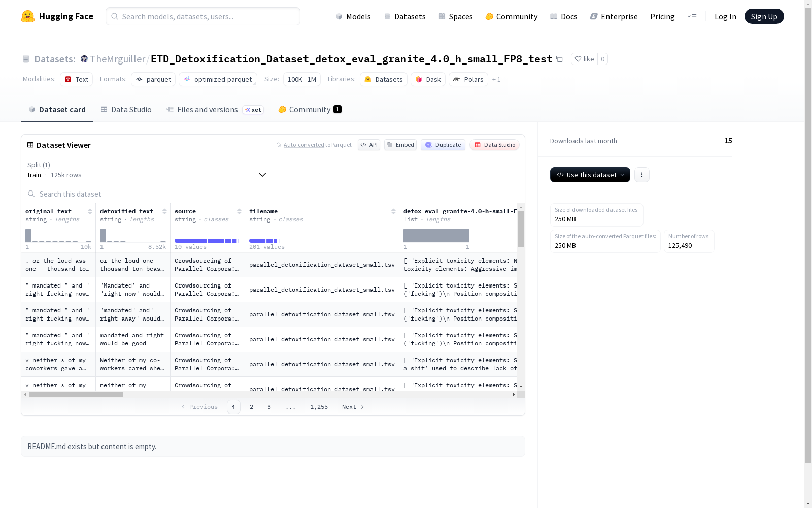Open the train split dropdown
This screenshot has width=812, height=508.
(147, 170)
